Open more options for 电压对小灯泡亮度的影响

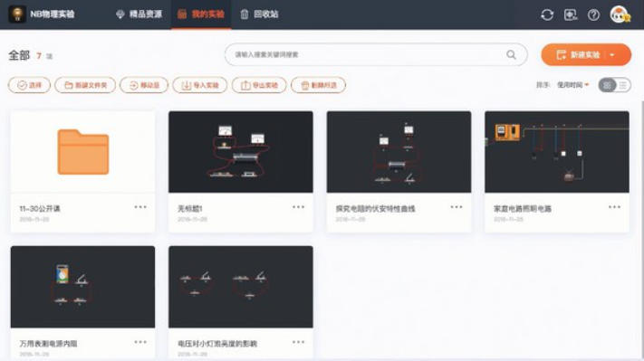299,342
